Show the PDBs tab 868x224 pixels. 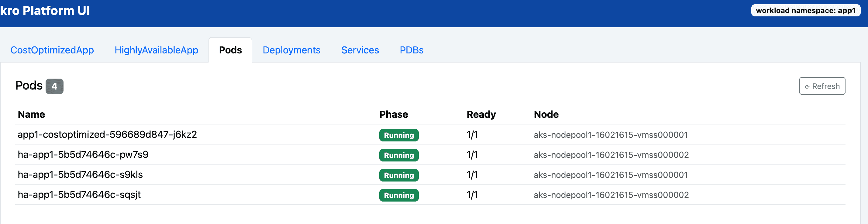click(x=411, y=50)
